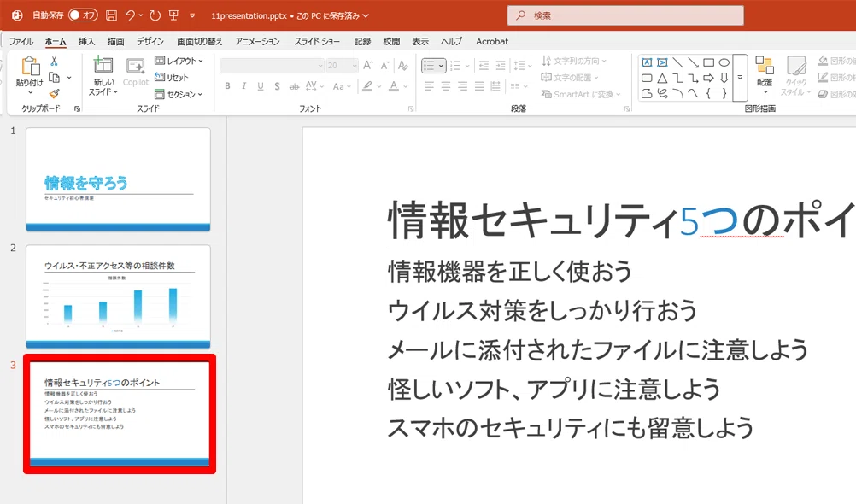Click the Numbering list icon
Image resolution: width=856 pixels, height=504 pixels.
(x=455, y=66)
